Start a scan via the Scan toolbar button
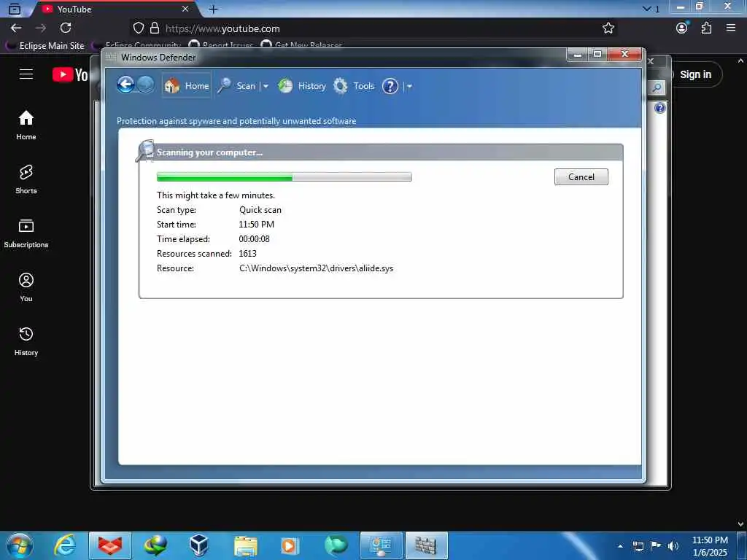The width and height of the screenshot is (747, 560). pyautogui.click(x=237, y=86)
